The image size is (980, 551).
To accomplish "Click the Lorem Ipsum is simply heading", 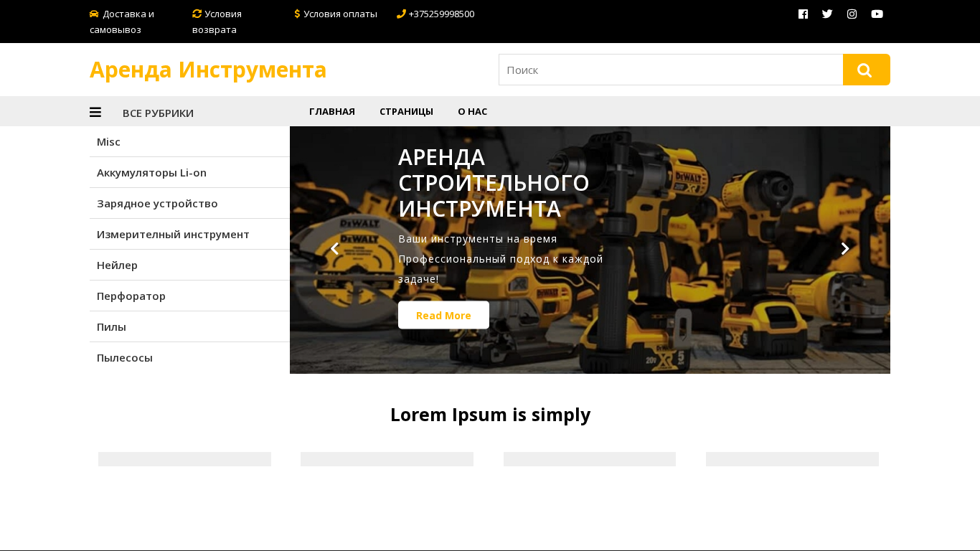I will tap(490, 415).
